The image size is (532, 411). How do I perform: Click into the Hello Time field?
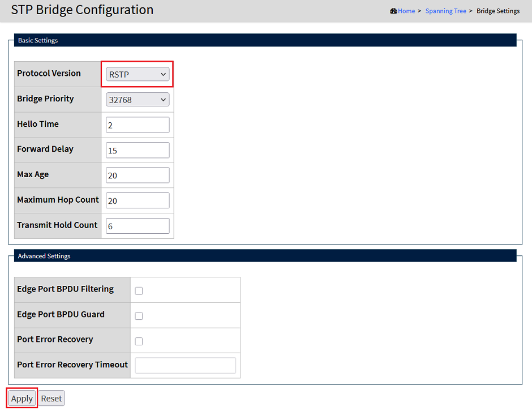click(138, 125)
